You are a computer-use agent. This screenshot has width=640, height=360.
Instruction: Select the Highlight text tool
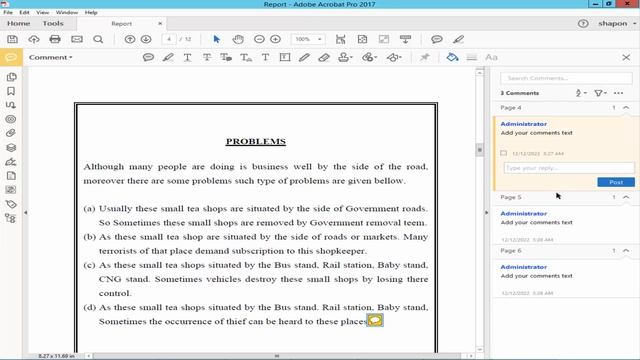[168, 58]
